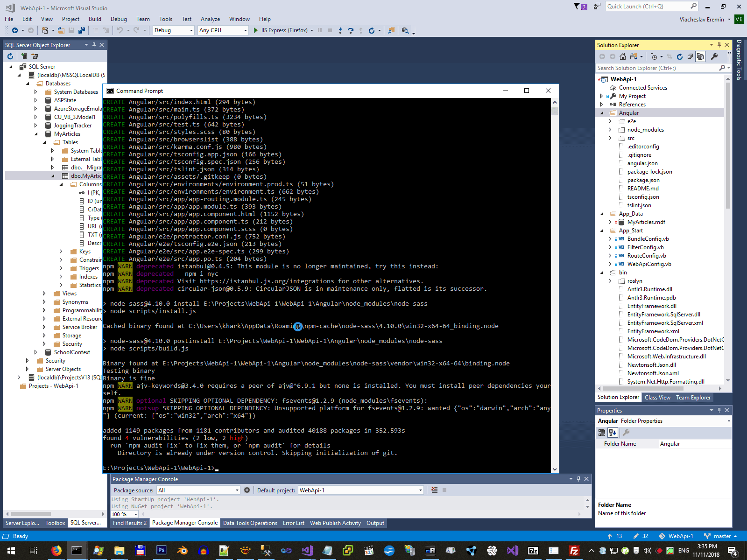
Task: Click the Viacheslav Eremin account name
Action: click(702, 20)
